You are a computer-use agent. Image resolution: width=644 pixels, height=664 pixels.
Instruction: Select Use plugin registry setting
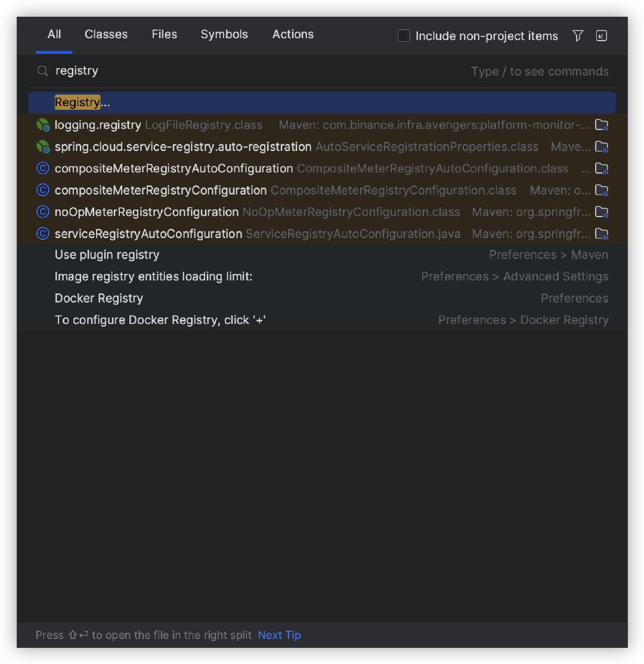[x=322, y=255]
